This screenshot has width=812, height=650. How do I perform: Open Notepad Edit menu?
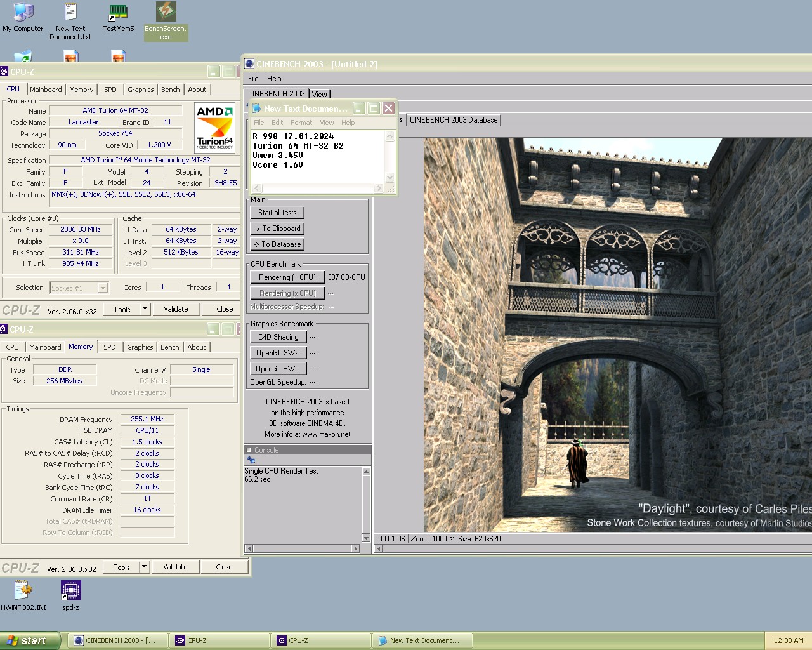click(x=277, y=123)
